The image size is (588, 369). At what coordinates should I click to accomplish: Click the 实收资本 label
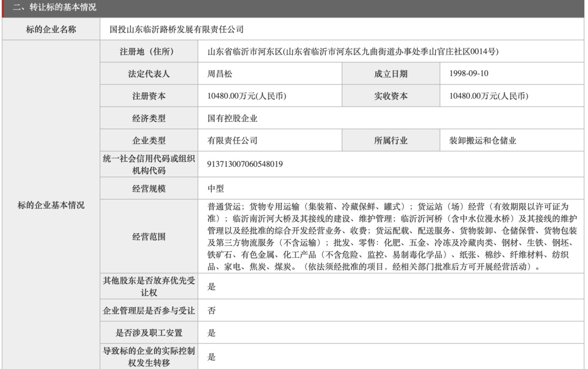[x=391, y=96]
